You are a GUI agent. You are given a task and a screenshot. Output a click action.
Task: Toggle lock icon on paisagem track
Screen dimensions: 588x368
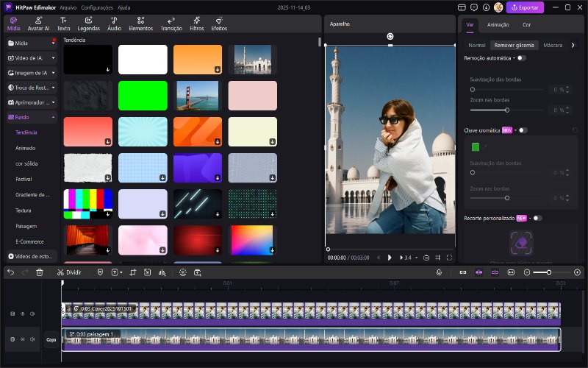12,339
